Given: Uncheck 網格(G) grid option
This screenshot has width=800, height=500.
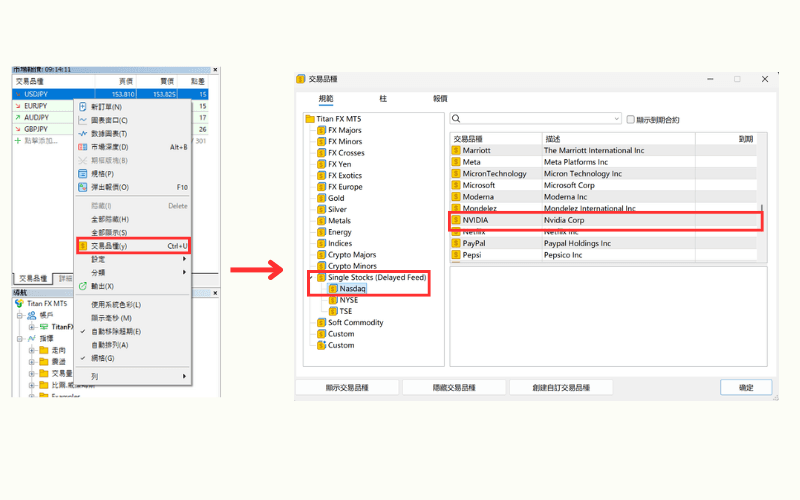Looking at the screenshot, I should point(133,358).
